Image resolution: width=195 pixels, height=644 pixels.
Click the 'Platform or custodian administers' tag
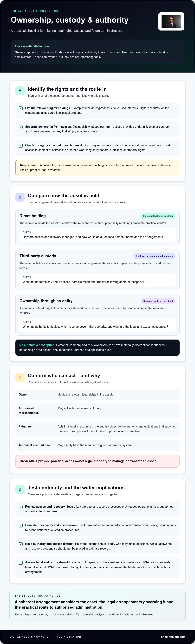click(x=154, y=256)
